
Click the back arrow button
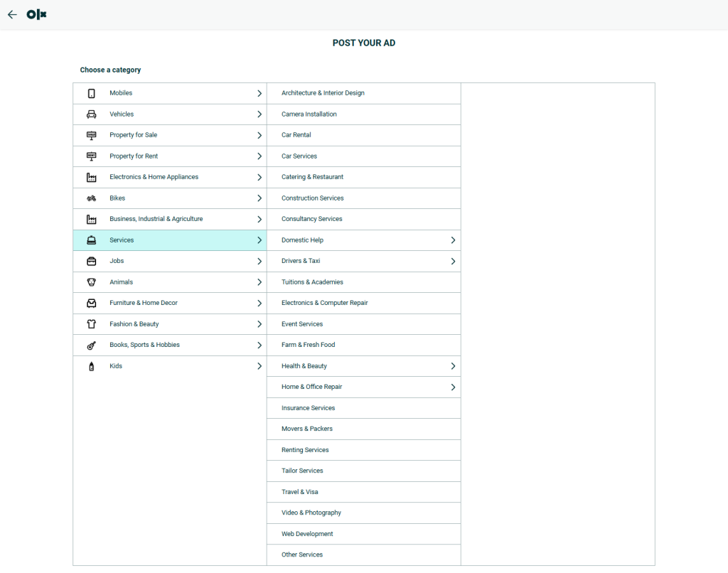(x=12, y=14)
